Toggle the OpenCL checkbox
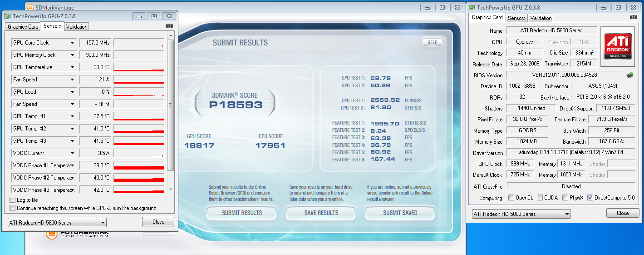 click(x=511, y=198)
